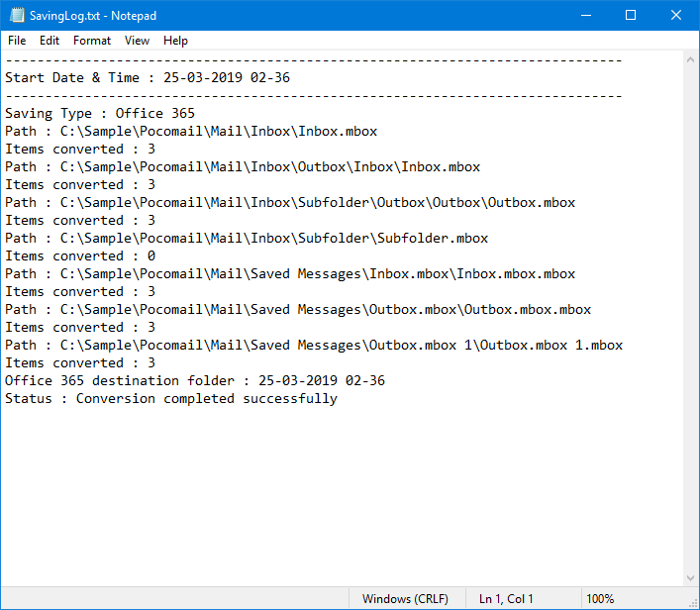Click path line ending Inbox.mbox.mbox
700x610 pixels.
pos(290,274)
